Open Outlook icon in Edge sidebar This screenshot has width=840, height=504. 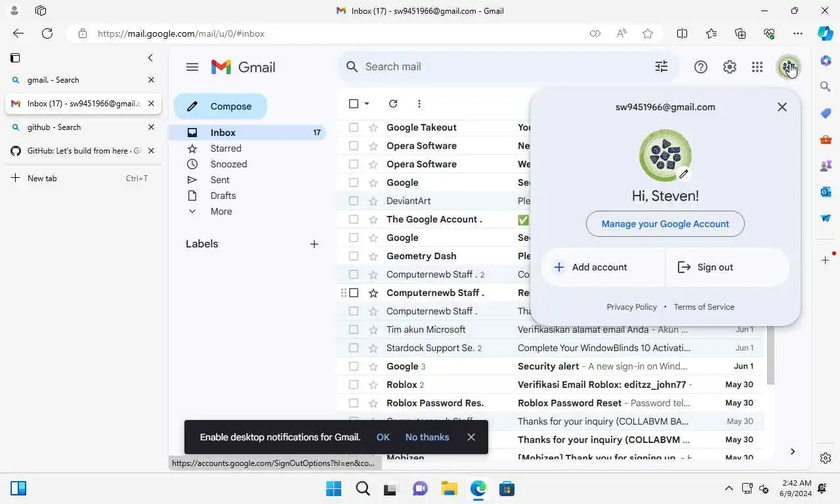[x=826, y=192]
